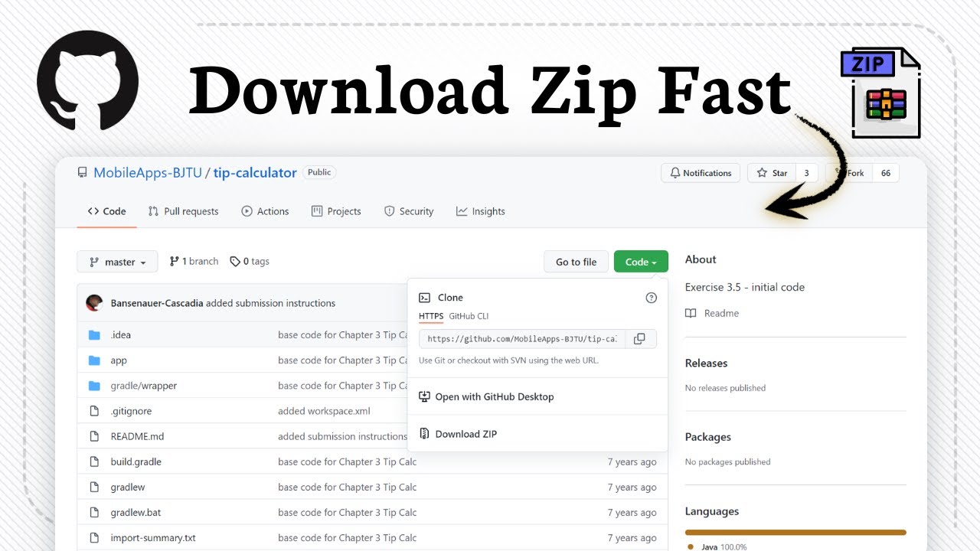The height and width of the screenshot is (551, 980).
Task: Open the app folder name
Action: point(119,360)
